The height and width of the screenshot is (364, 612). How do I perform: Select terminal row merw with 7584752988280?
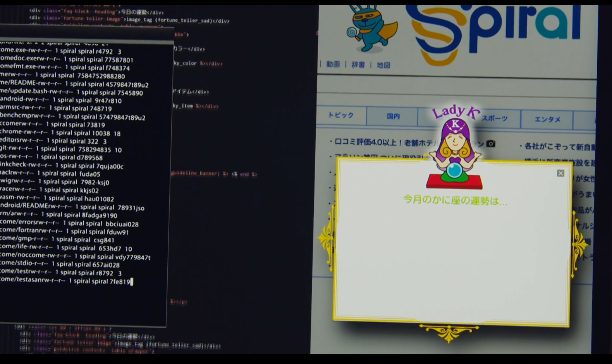[62, 76]
